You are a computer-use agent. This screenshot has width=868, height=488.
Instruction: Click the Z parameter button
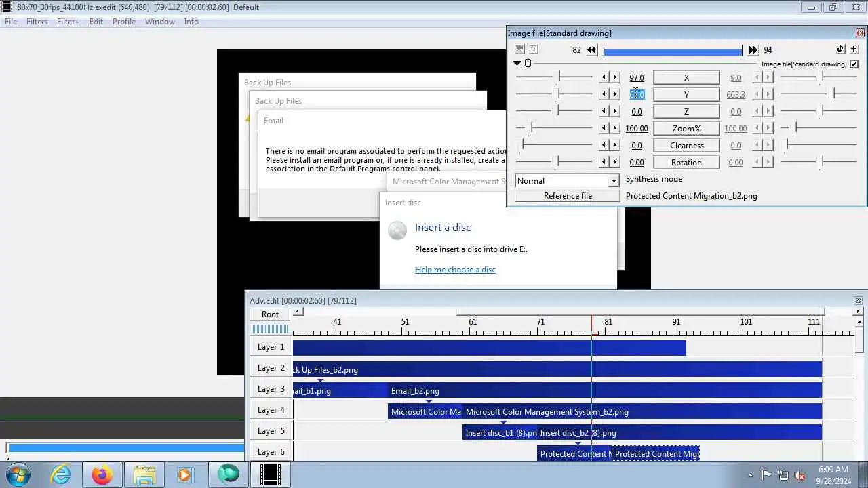pyautogui.click(x=686, y=111)
